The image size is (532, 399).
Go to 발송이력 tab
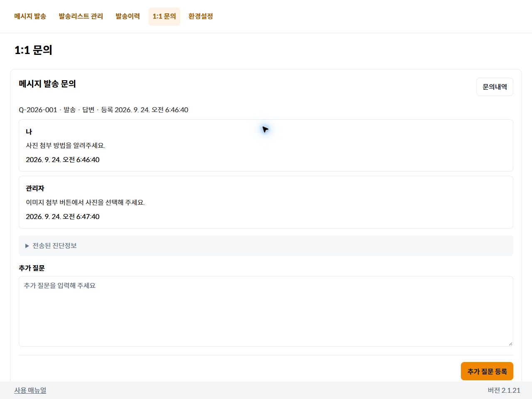pos(128,16)
